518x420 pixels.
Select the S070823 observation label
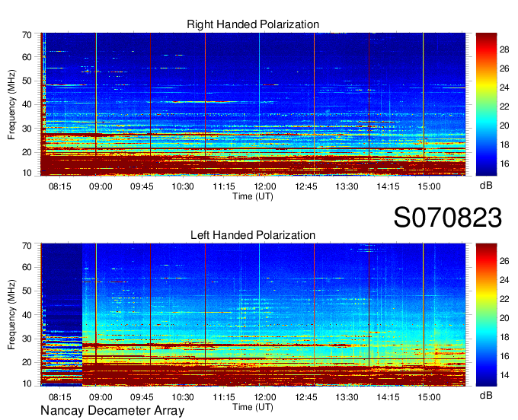point(448,218)
